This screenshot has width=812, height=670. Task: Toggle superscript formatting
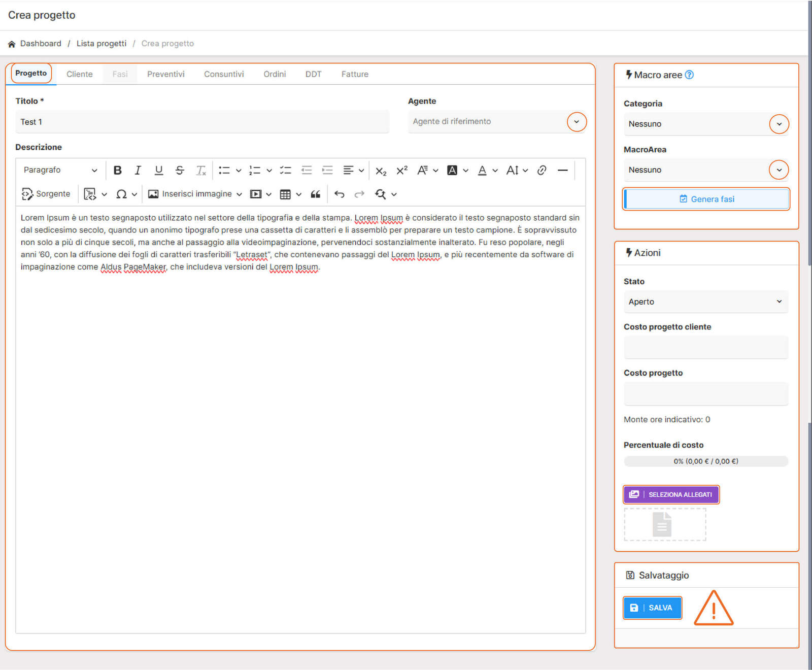tap(401, 171)
